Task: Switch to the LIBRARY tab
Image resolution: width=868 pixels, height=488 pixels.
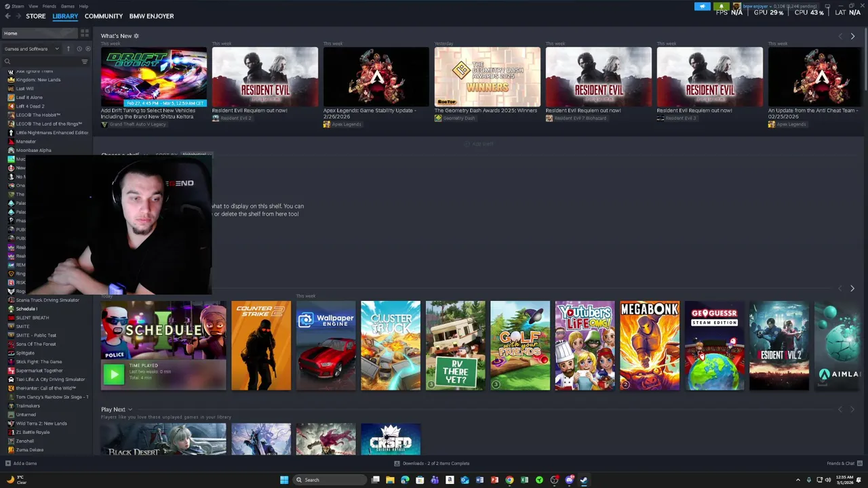Action: click(x=65, y=16)
